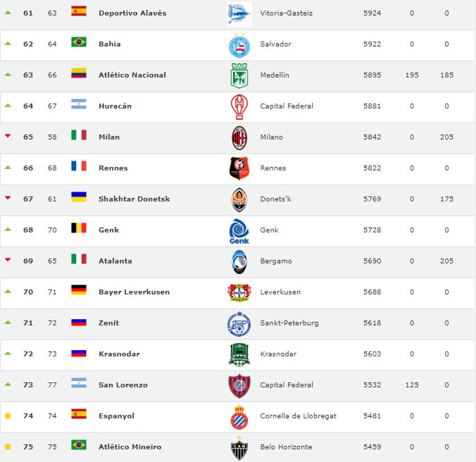476x462 pixels.
Task: Click the Espanyol crowned crest
Action: point(239,417)
